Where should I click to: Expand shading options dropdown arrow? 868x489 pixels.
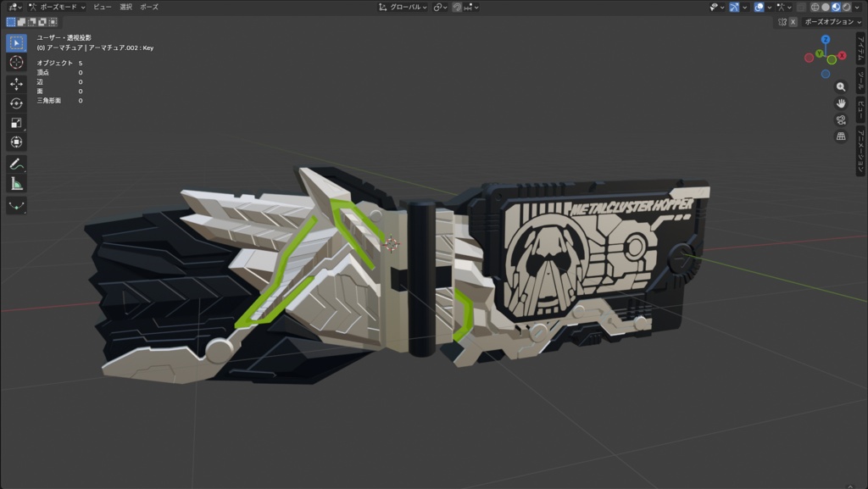[857, 7]
